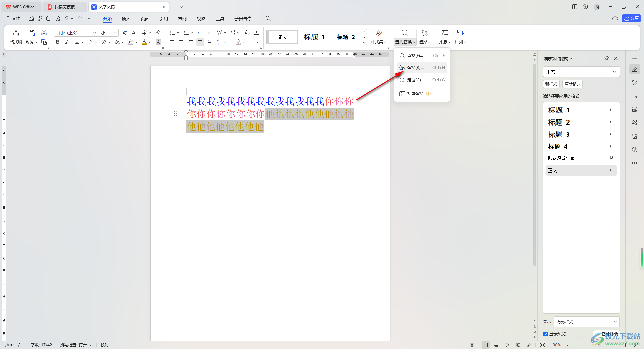The width and height of the screenshot is (644, 349).
Task: Click the New Style (新样式) button
Action: (551, 84)
